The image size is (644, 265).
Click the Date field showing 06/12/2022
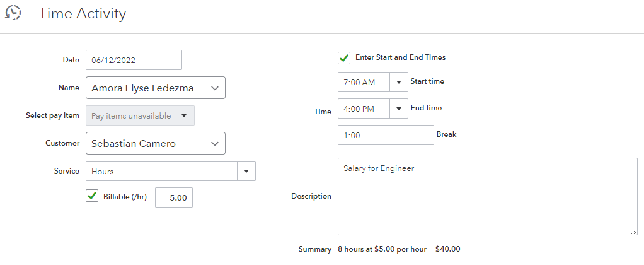click(x=134, y=61)
